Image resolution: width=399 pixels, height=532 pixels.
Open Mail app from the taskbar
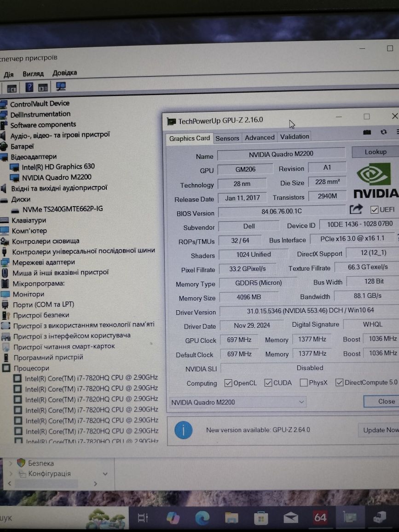coord(291,518)
